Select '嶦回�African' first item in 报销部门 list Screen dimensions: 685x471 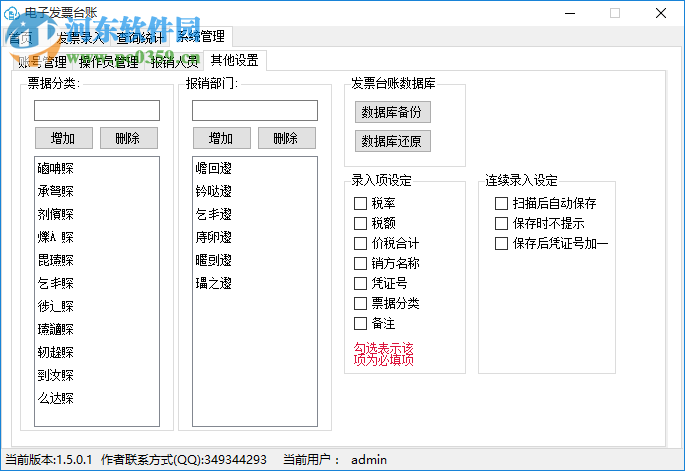pos(255,168)
